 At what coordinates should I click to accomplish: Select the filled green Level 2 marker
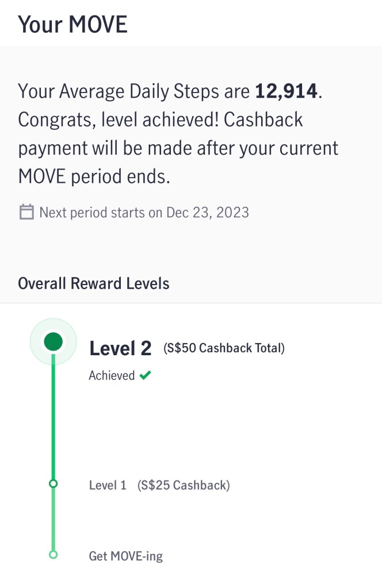click(x=54, y=341)
